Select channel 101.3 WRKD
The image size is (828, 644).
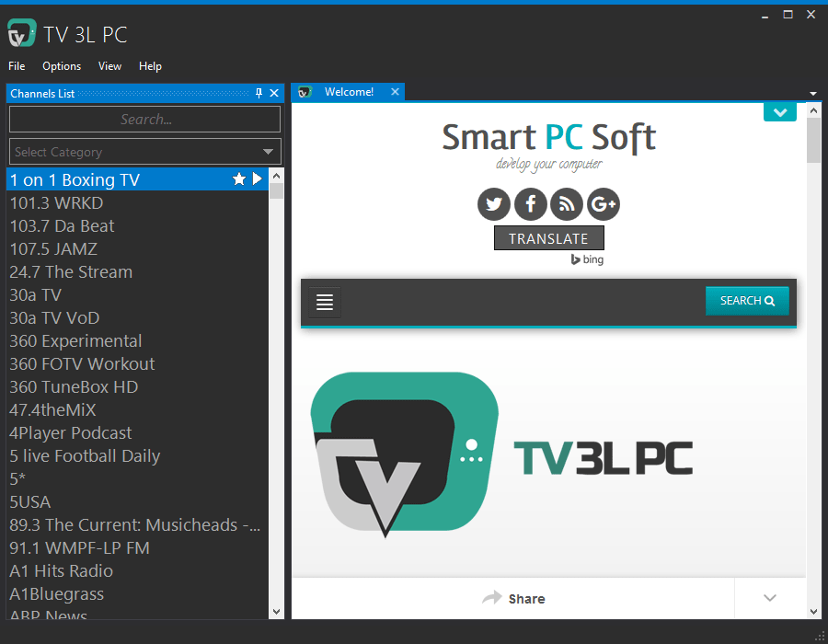click(x=137, y=202)
